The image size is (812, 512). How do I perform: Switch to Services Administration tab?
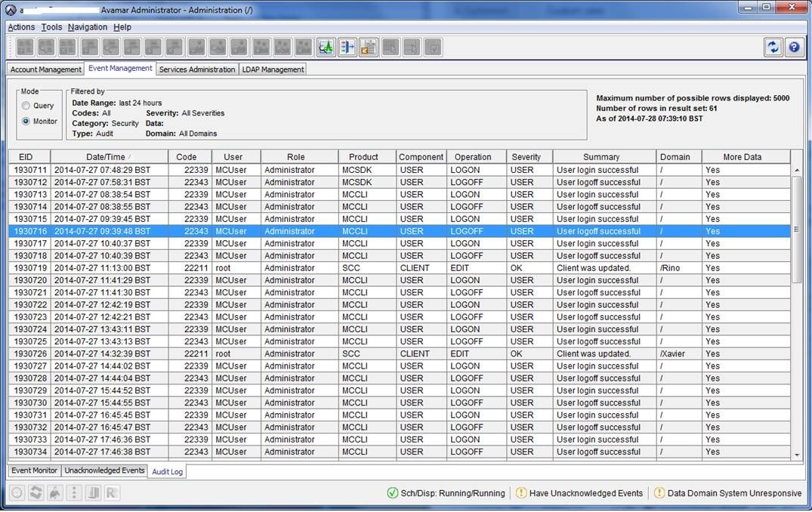point(197,69)
